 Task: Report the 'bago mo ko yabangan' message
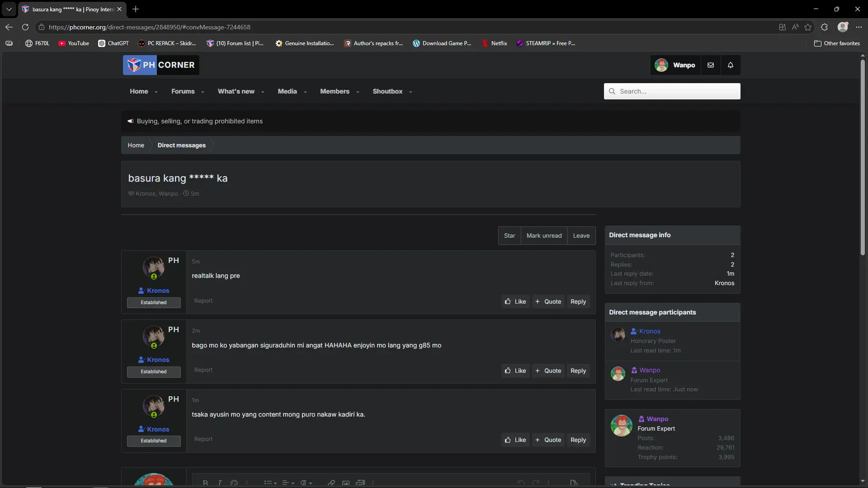(203, 370)
